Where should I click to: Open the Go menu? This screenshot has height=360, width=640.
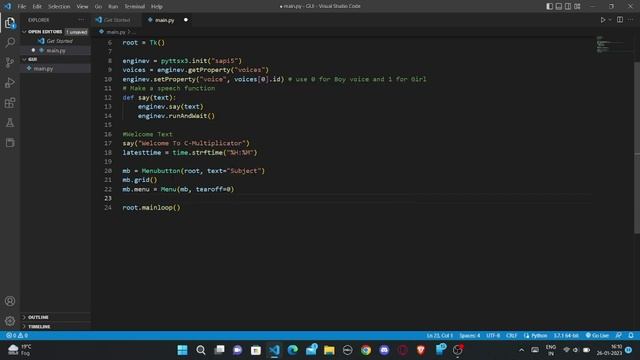pyautogui.click(x=98, y=6)
